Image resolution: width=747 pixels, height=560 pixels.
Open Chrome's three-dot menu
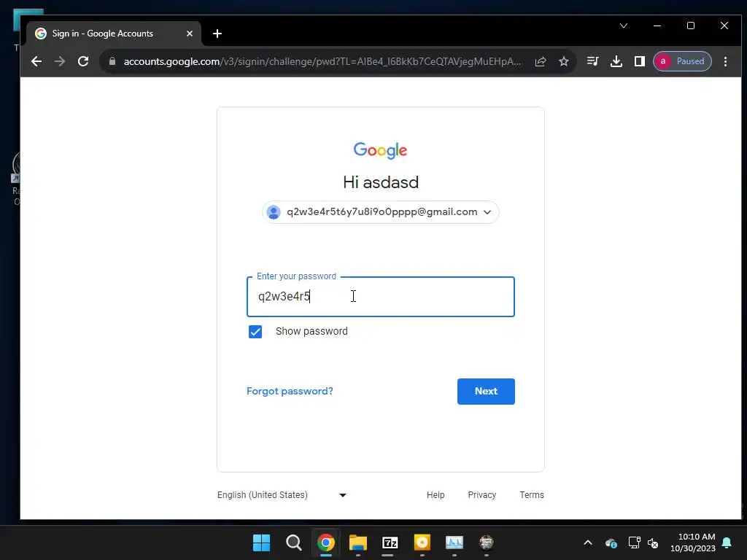point(725,61)
